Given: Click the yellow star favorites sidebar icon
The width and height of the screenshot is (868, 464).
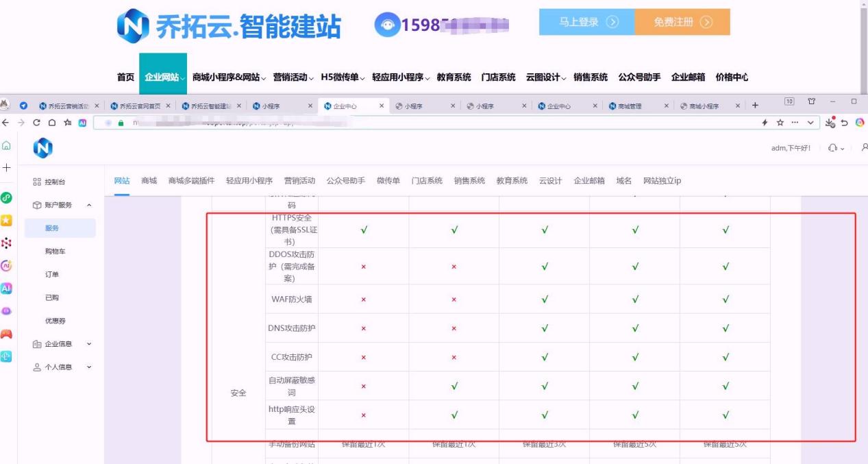Looking at the screenshot, I should [6, 220].
